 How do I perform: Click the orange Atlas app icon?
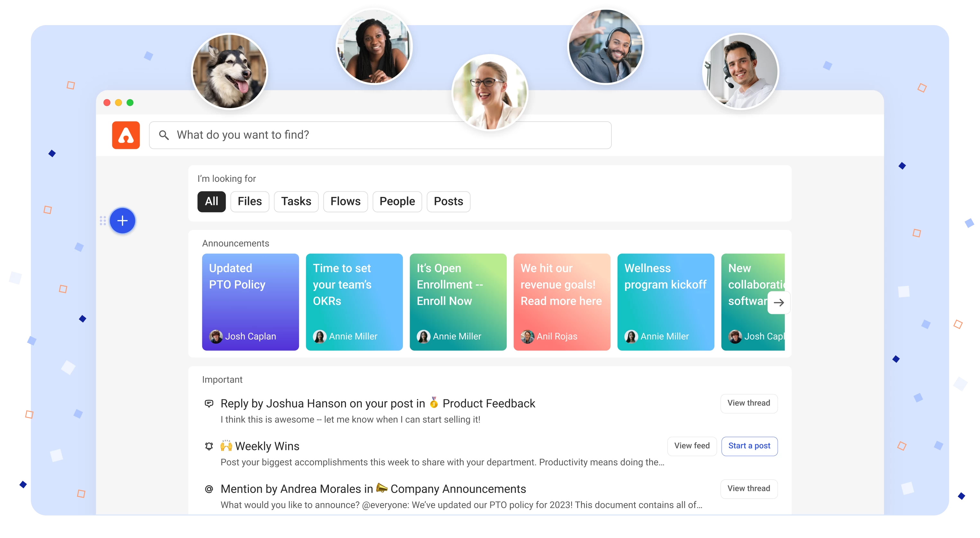(x=126, y=135)
